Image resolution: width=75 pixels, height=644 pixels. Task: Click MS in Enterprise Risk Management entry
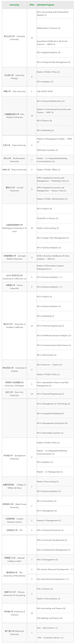(x=55, y=62)
